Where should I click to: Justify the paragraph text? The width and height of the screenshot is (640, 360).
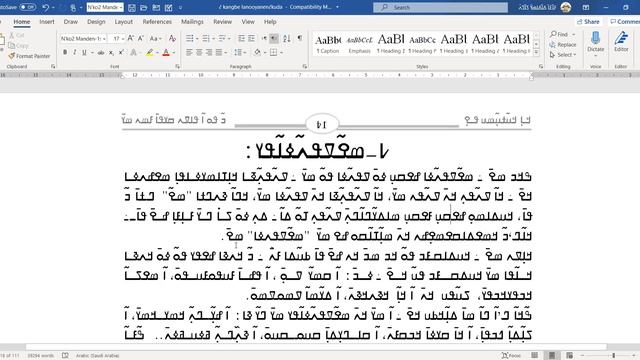[219, 52]
